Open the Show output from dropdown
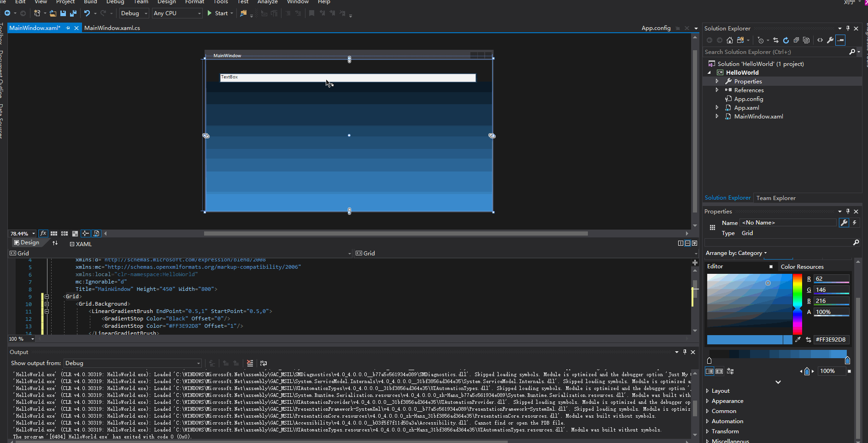The width and height of the screenshot is (868, 443). tap(133, 363)
